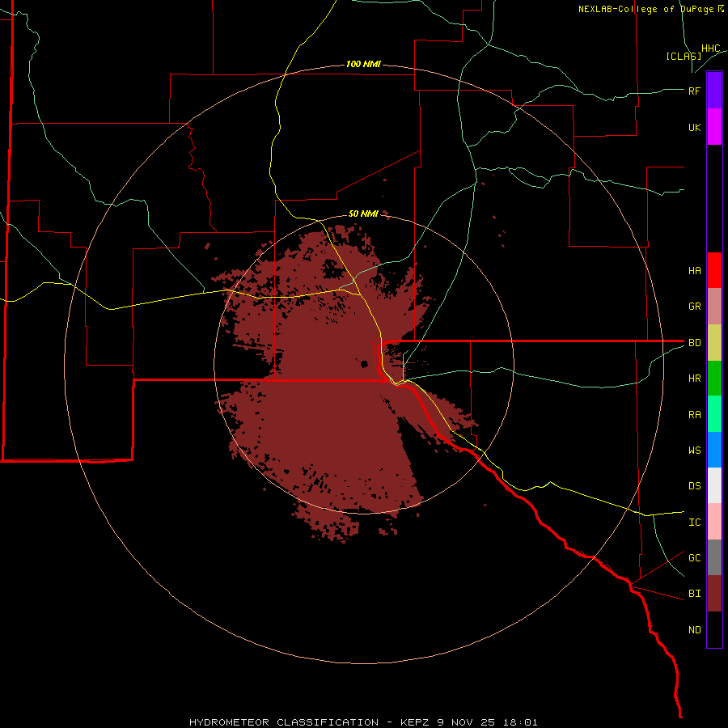The image size is (728, 728).
Task: Click the magenta UK legend color swatch
Action: 714,127
